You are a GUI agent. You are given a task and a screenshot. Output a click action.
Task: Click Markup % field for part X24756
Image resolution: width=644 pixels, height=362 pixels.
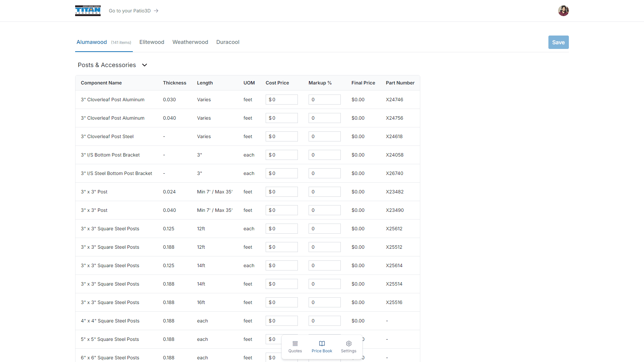(324, 118)
